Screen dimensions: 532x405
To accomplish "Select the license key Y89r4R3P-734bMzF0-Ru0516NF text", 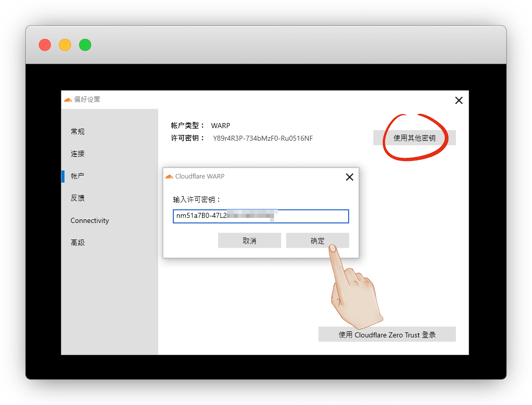I will [x=263, y=138].
